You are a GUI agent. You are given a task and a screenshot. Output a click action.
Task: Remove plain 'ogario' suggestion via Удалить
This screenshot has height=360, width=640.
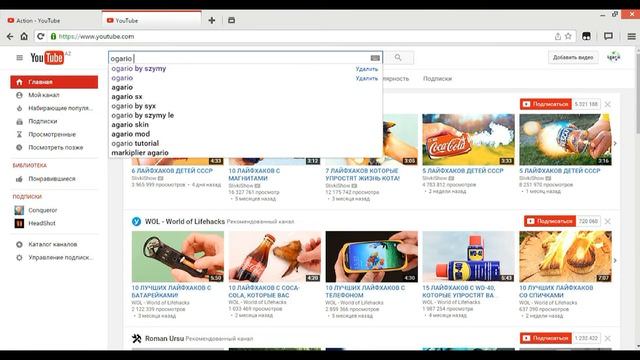367,78
